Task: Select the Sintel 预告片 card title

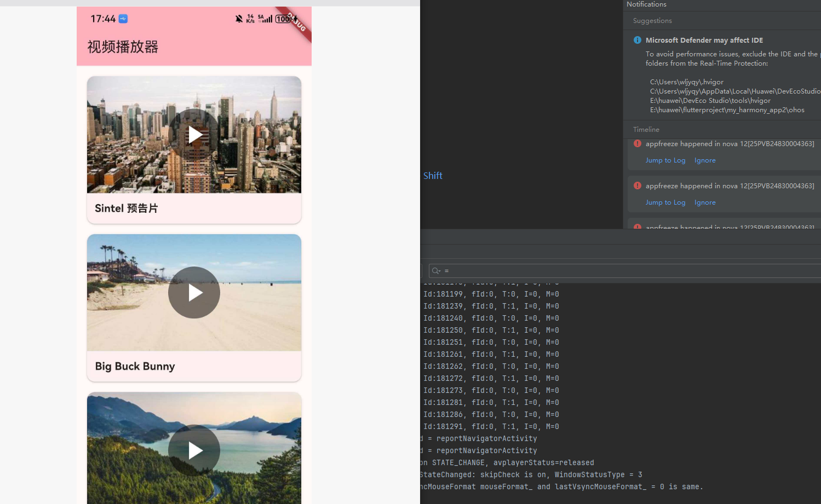Action: [127, 208]
